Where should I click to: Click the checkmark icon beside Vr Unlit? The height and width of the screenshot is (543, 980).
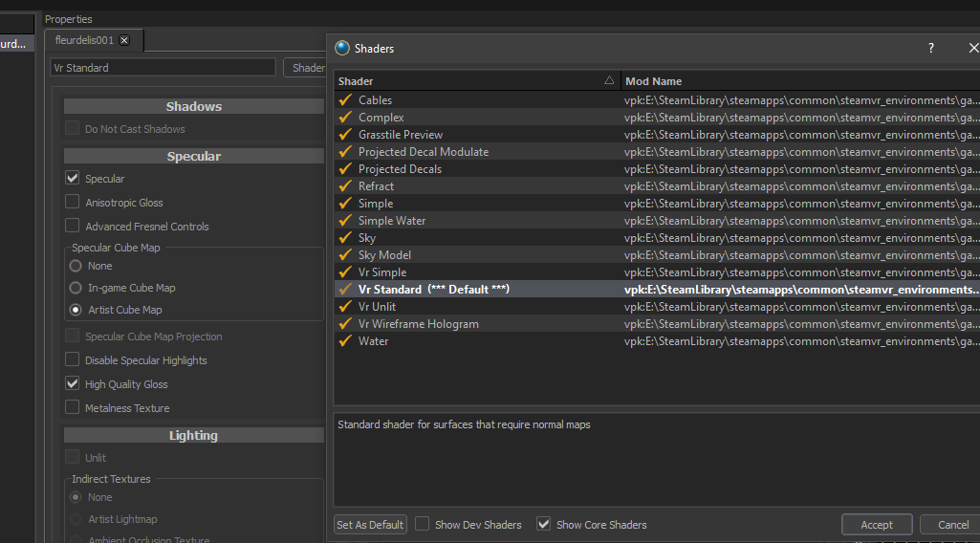[345, 306]
